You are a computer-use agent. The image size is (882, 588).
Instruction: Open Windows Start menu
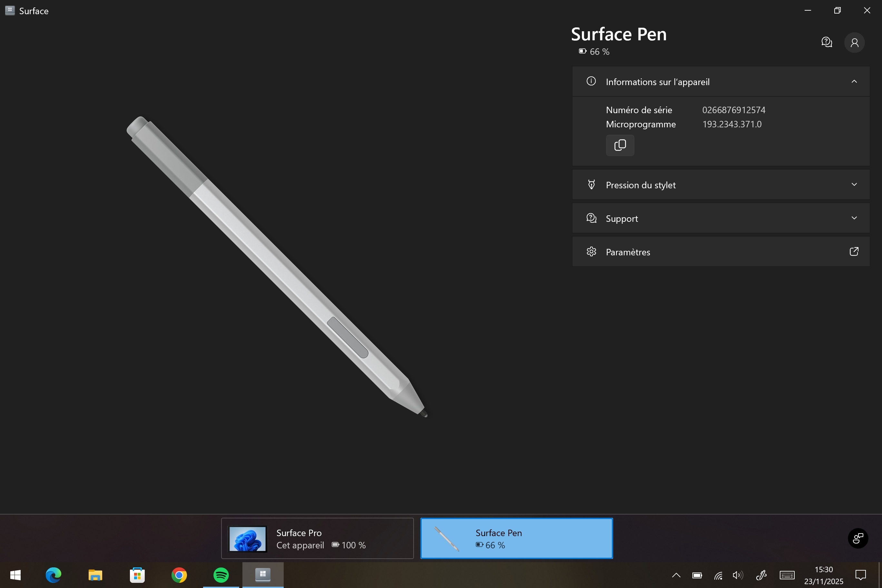(15, 574)
